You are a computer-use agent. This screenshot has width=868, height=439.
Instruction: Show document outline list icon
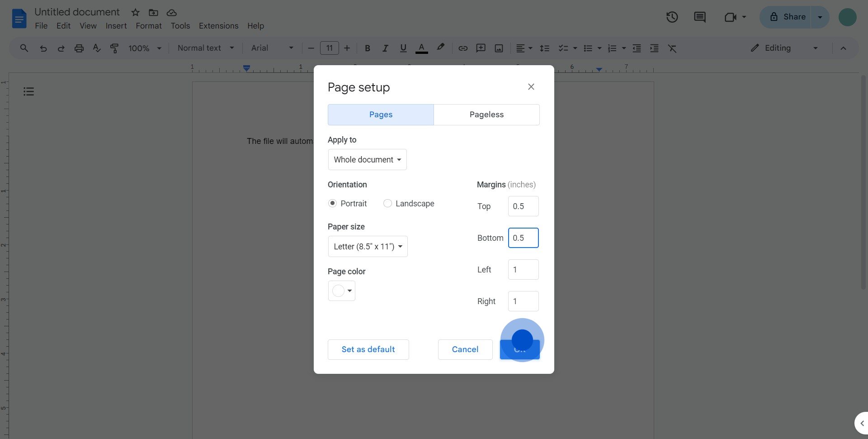point(28,91)
